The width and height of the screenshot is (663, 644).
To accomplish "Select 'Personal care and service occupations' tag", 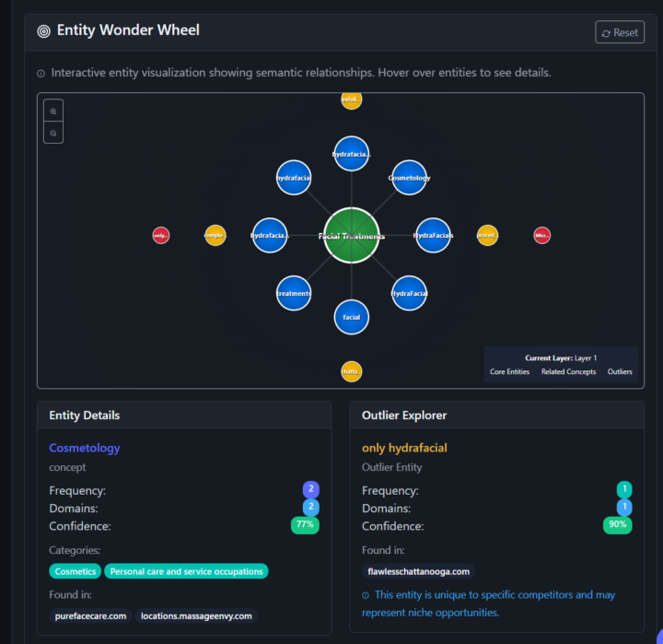I will coord(186,571).
